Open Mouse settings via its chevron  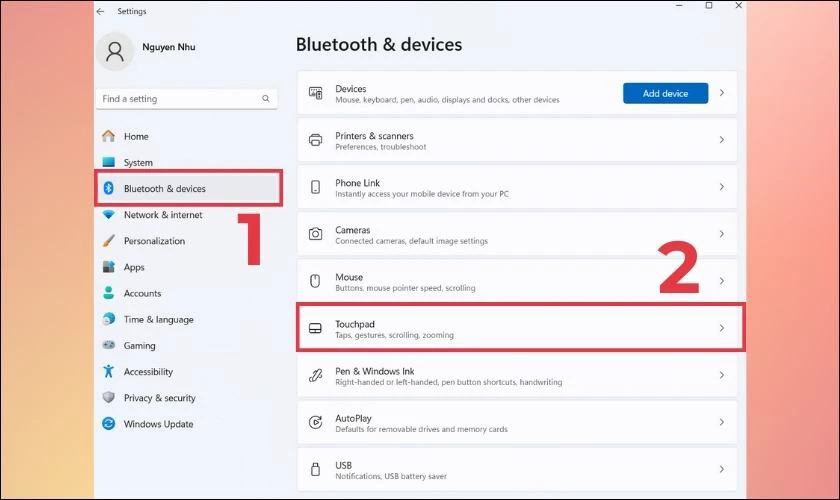pyautogui.click(x=722, y=281)
